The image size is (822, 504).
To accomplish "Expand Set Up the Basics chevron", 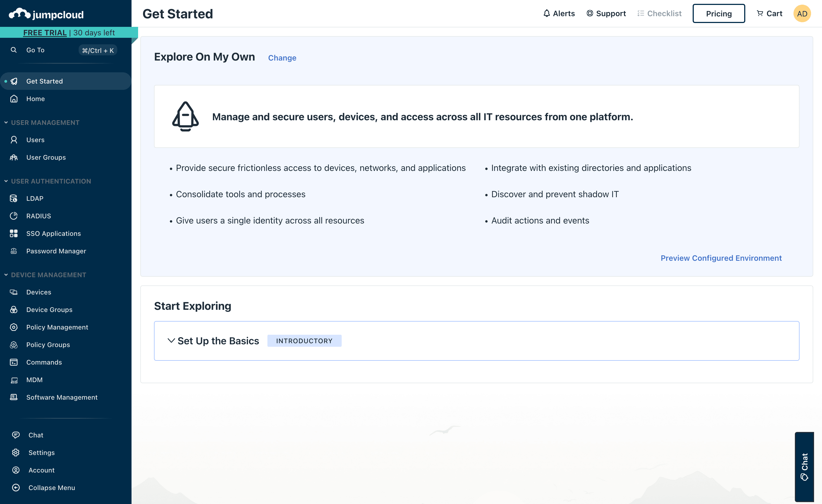I will pos(171,340).
